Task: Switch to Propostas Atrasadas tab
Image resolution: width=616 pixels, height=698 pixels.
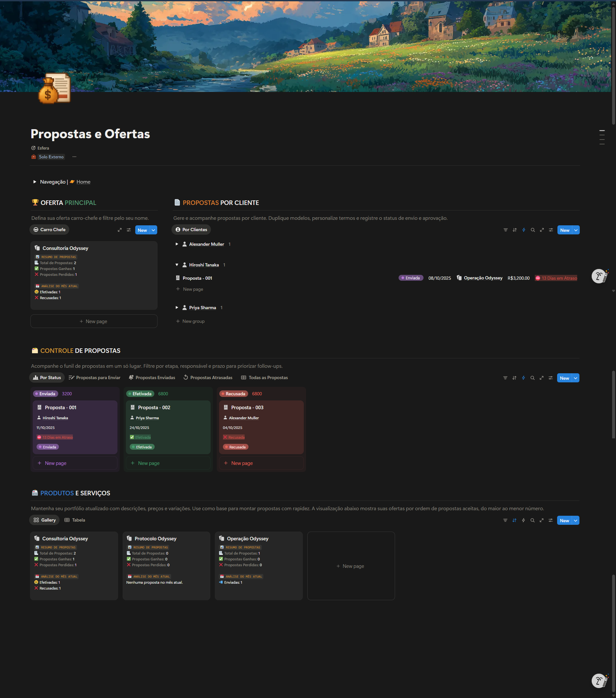Action: 208,378
